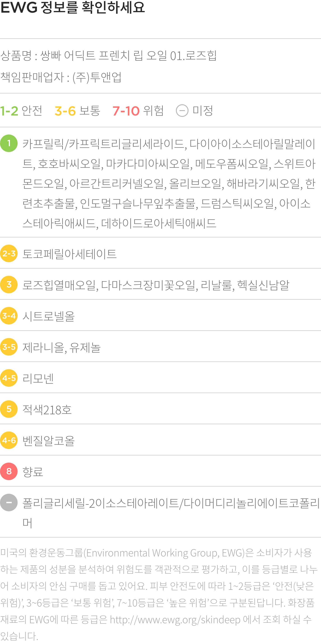Image resolution: width=321 pixels, height=644 pixels.
Task: Click the 3-4 grade badge
Action: (9, 316)
